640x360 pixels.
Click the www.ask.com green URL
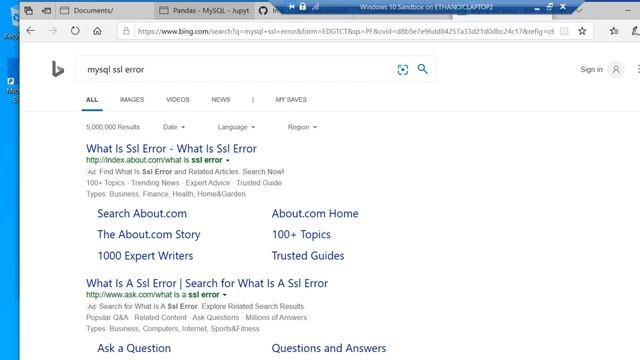pyautogui.click(x=153, y=294)
